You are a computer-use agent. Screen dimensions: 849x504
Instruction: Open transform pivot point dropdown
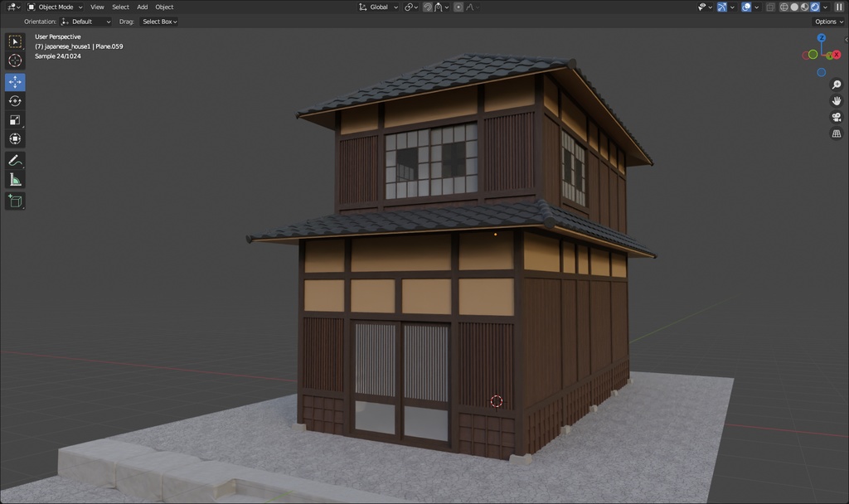point(411,7)
